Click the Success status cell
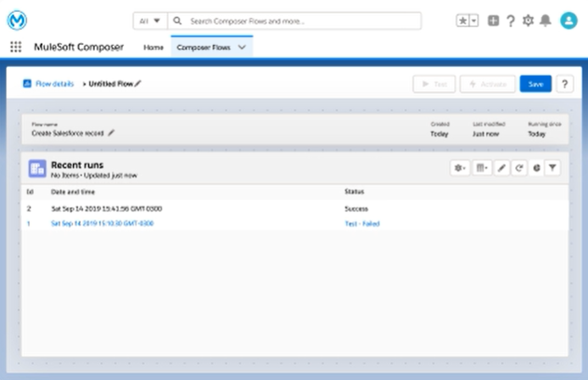 tap(356, 209)
